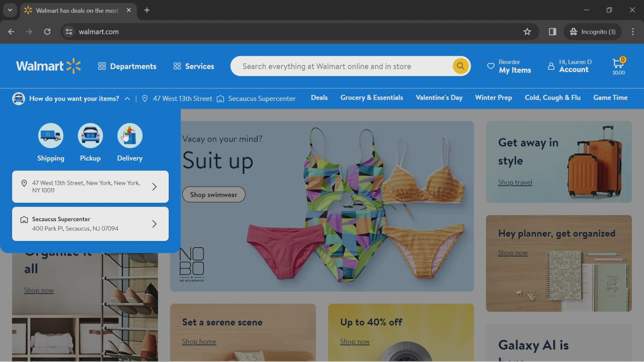Click the cart with zero items icon
Viewport: 644px width, 362px height.
pos(618,66)
